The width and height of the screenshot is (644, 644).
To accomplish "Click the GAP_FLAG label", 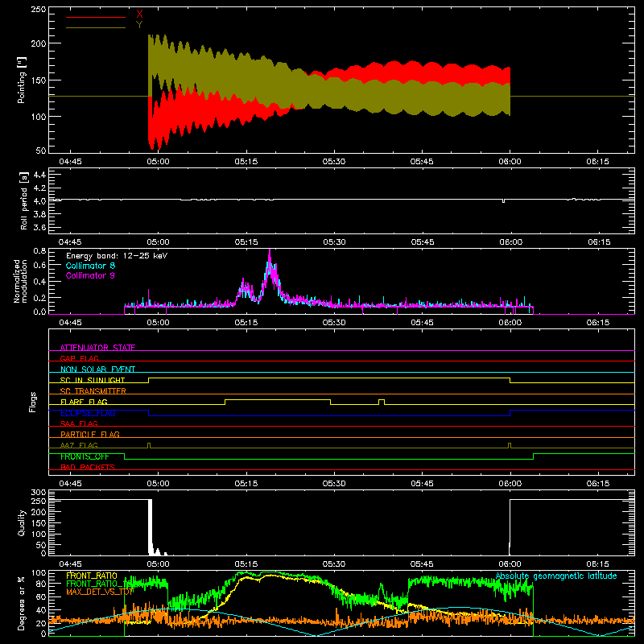I will point(79,358).
